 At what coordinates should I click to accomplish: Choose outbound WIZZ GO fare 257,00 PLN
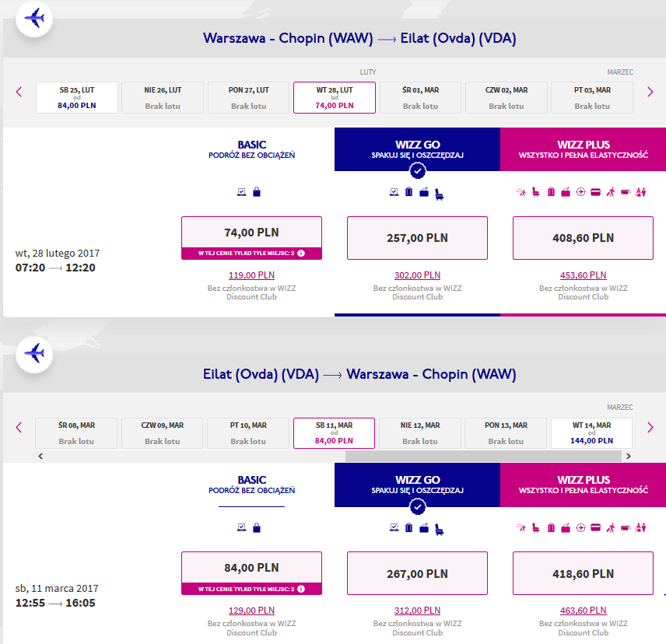(417, 238)
